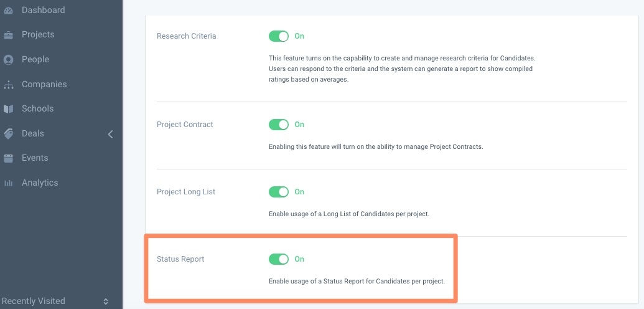The image size is (644, 309).
Task: Expand the Recently Visited sort arrows
Action: (106, 301)
